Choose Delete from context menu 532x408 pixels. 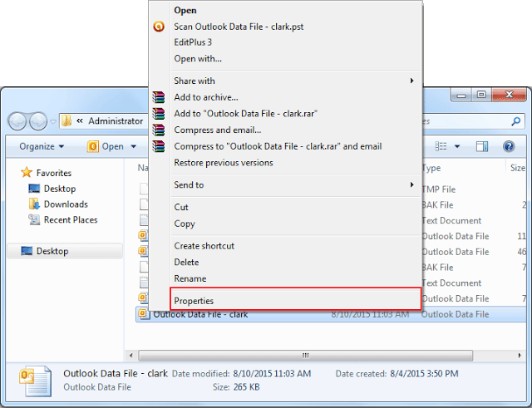pos(186,262)
